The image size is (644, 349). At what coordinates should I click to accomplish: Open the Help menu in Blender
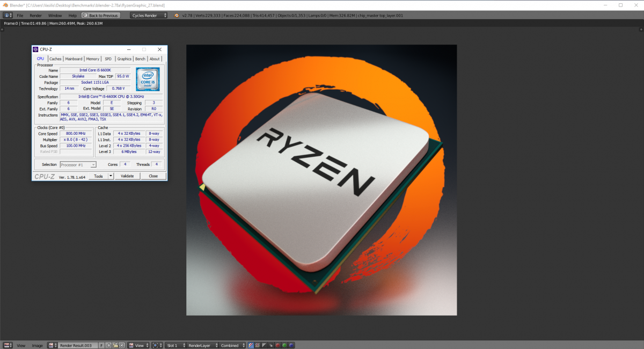(72, 16)
